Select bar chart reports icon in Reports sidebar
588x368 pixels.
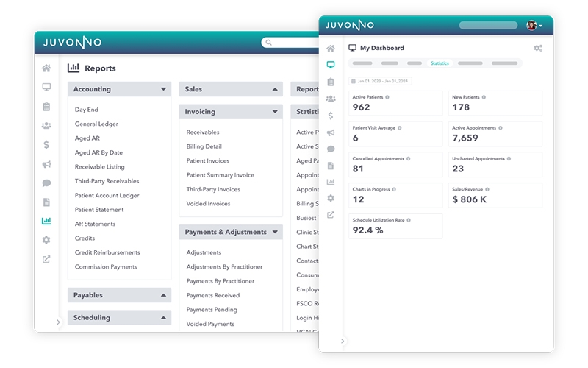(46, 221)
